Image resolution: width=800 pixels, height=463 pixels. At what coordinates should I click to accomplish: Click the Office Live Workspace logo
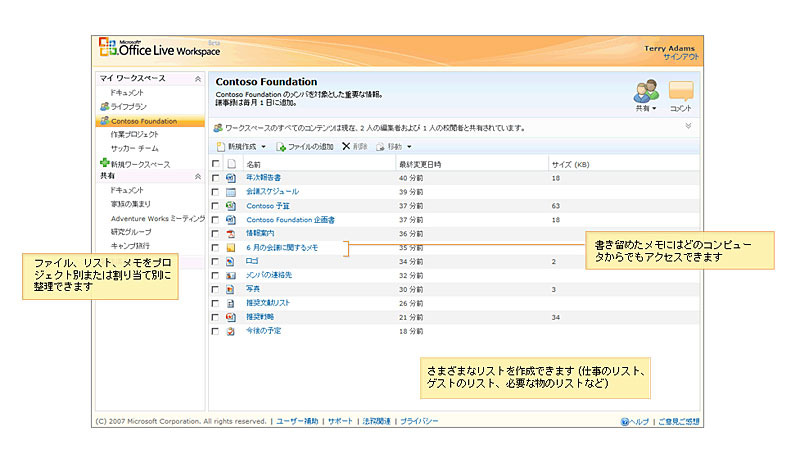point(160,47)
